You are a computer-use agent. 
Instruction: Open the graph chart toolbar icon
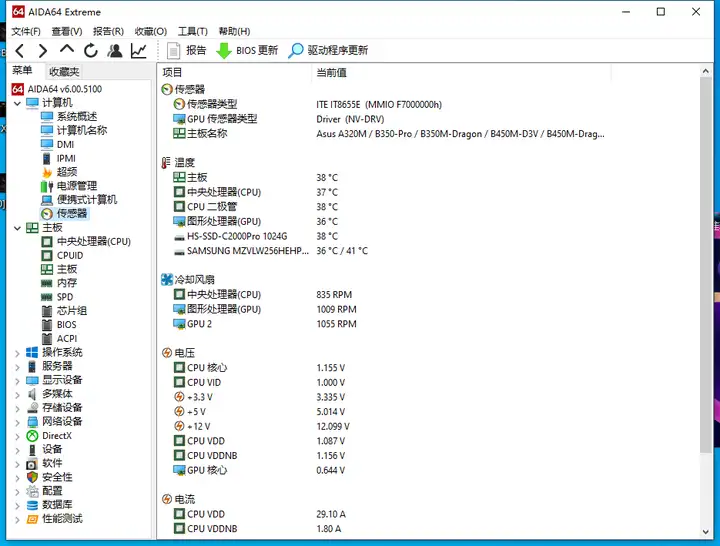(x=139, y=51)
